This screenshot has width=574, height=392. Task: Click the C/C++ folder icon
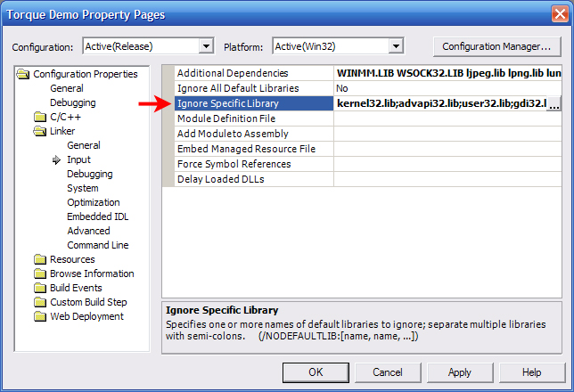click(40, 117)
